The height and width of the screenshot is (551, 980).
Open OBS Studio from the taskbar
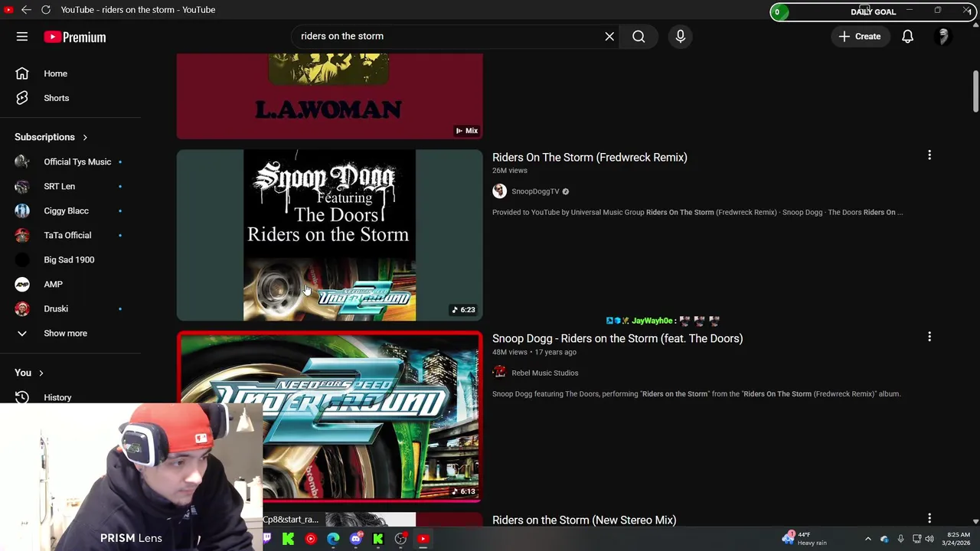(x=400, y=539)
